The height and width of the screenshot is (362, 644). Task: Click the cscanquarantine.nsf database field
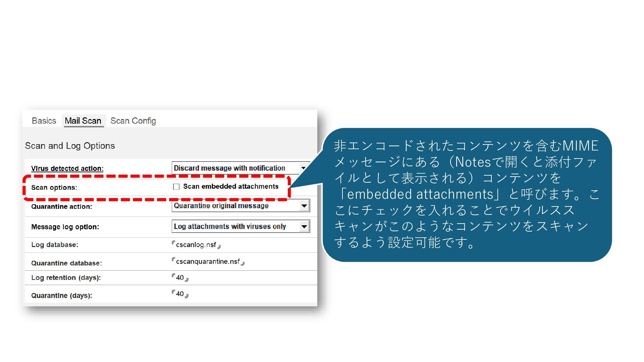(x=208, y=262)
